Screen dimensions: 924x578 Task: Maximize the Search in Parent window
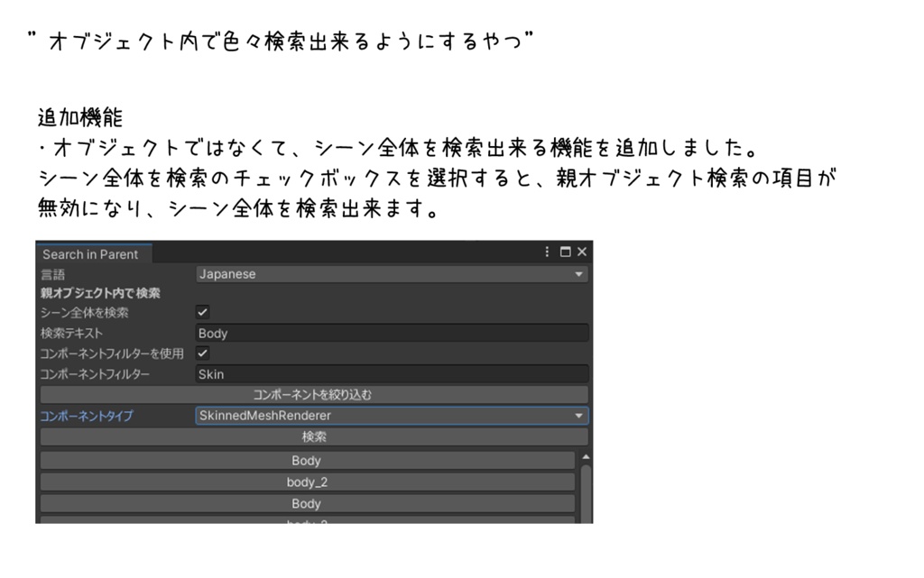pos(563,252)
